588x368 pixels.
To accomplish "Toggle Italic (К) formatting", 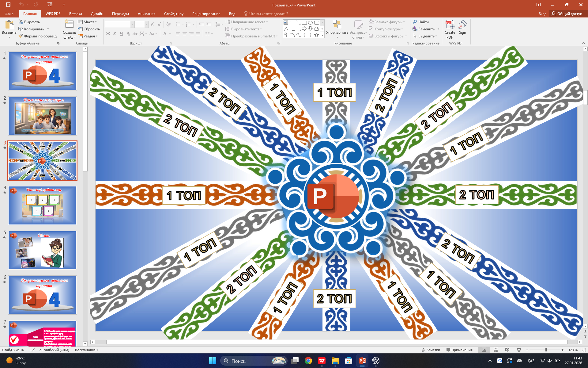I will pos(115,34).
